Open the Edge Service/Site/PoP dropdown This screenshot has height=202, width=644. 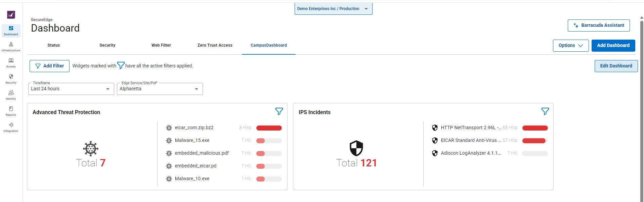point(160,89)
